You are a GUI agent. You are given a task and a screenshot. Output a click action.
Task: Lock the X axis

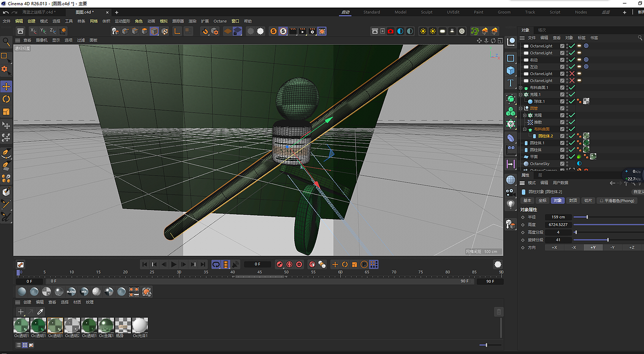[33, 31]
